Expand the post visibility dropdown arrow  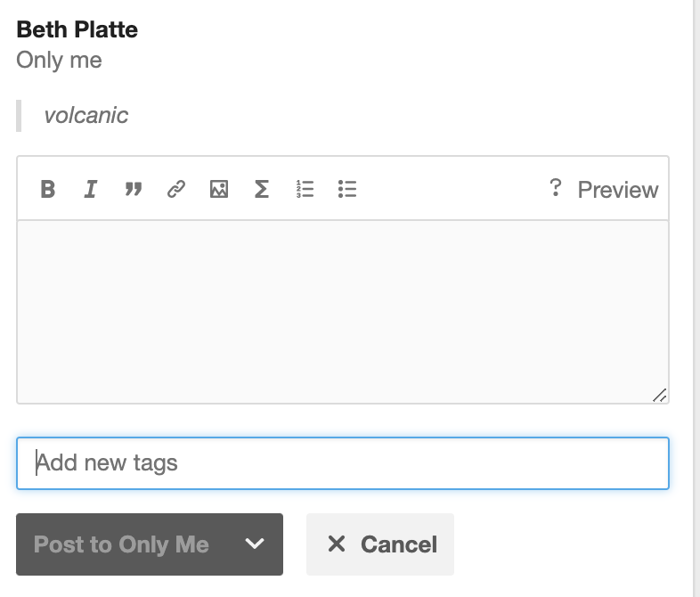(x=255, y=544)
